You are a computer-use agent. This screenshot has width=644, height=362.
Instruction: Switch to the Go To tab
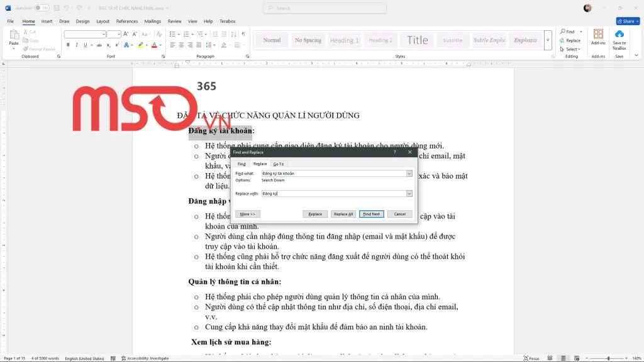point(278,164)
